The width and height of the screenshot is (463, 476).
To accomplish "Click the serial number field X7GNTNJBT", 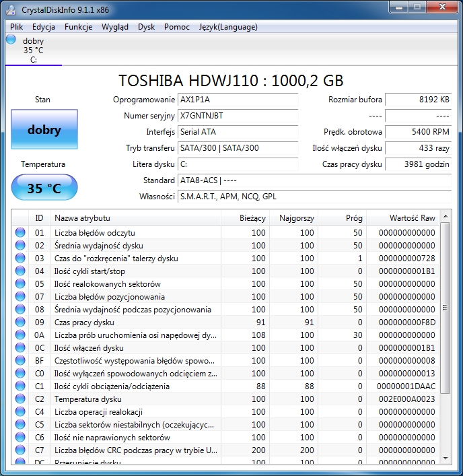I will tap(238, 116).
